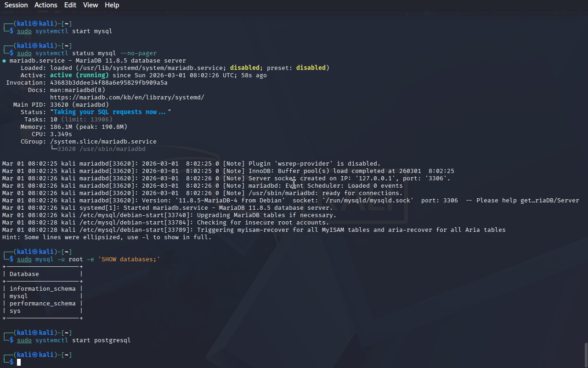Open the Help menu
The height and width of the screenshot is (368, 588).
112,5
